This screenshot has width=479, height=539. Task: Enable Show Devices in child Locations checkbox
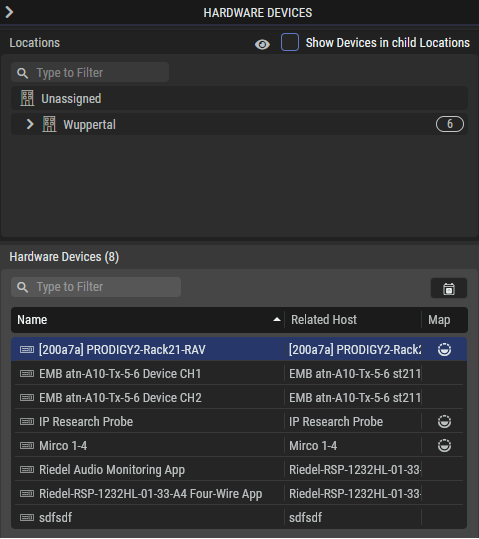(290, 42)
